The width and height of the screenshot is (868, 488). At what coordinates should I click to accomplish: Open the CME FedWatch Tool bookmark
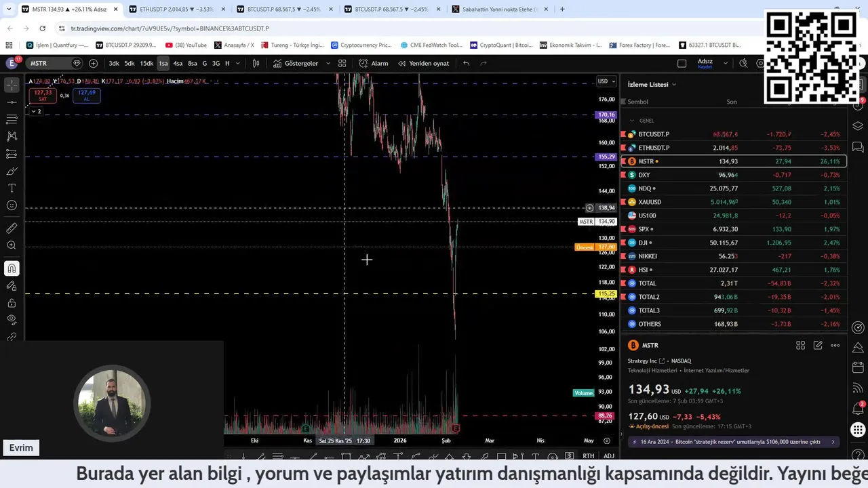[431, 45]
